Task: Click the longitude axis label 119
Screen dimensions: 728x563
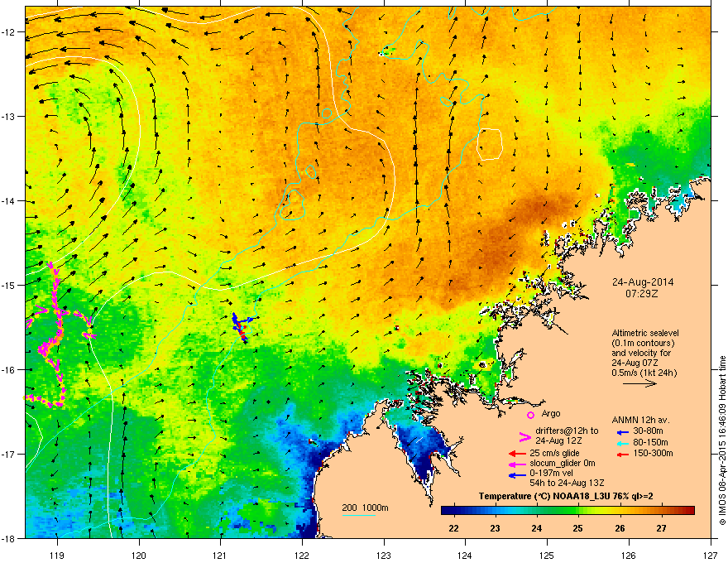Action: 57,555
